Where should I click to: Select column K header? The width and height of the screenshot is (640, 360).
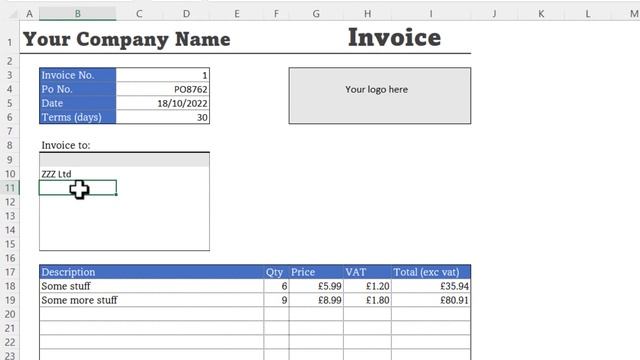(x=541, y=14)
